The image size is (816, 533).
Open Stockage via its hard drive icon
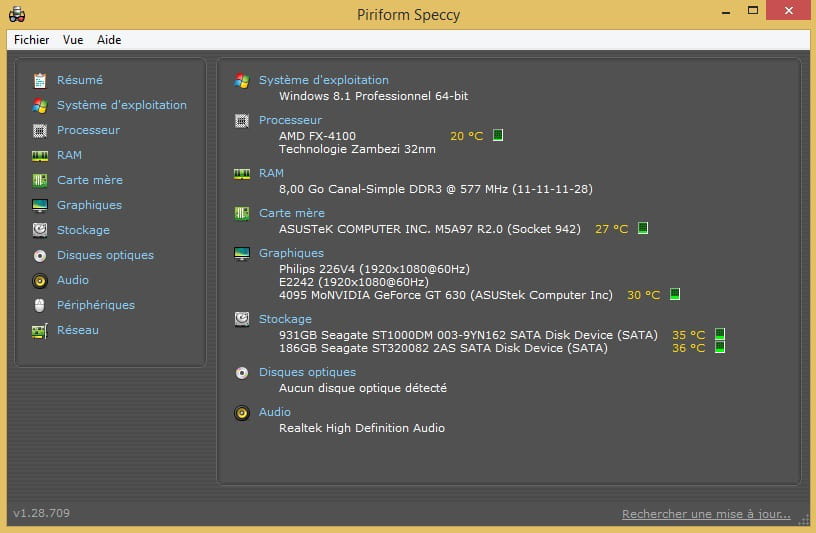point(40,230)
